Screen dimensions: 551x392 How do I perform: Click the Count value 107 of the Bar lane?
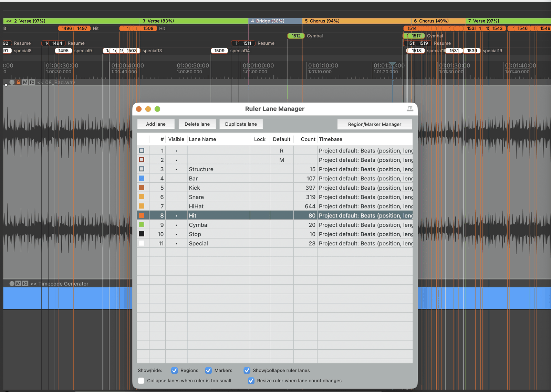[311, 179]
